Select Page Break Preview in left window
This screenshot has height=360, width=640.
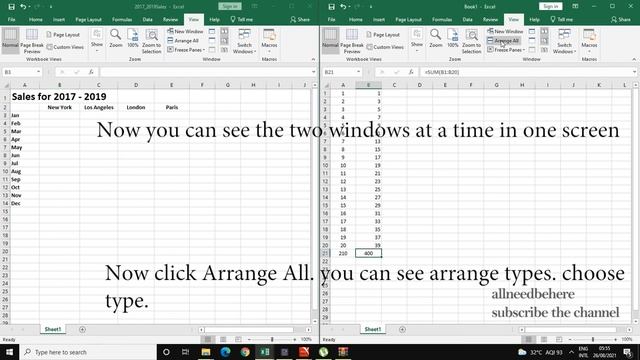click(x=32, y=41)
